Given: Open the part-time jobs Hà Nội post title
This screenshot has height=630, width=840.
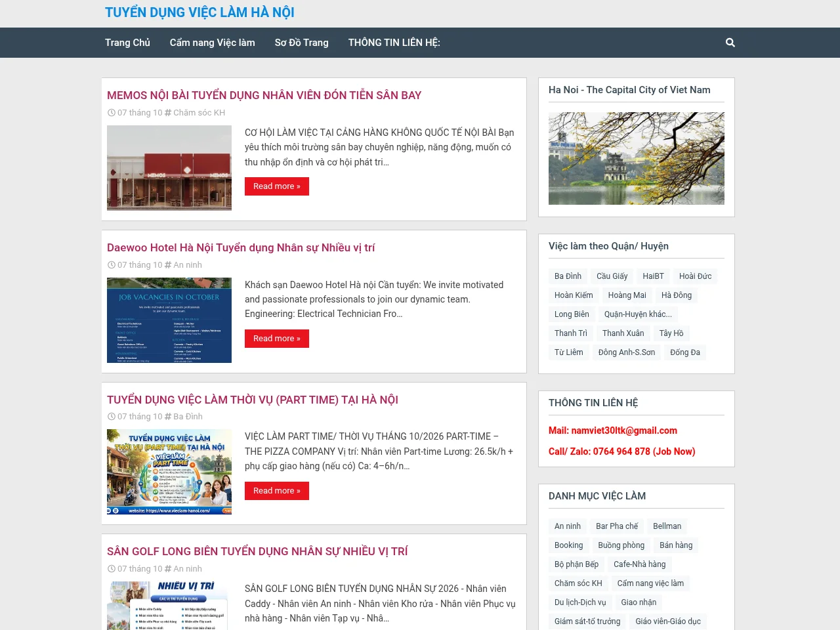Looking at the screenshot, I should tap(253, 400).
